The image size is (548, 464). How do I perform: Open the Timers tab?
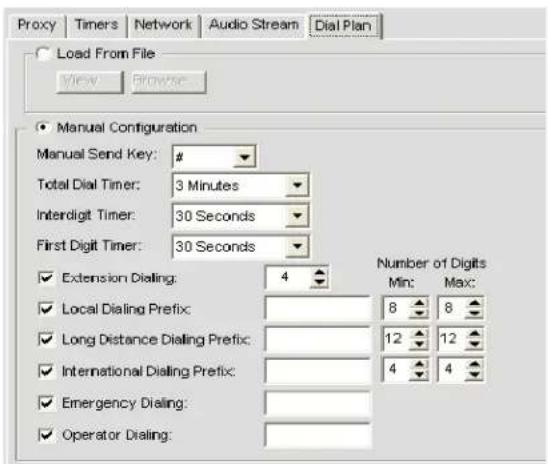tap(96, 25)
